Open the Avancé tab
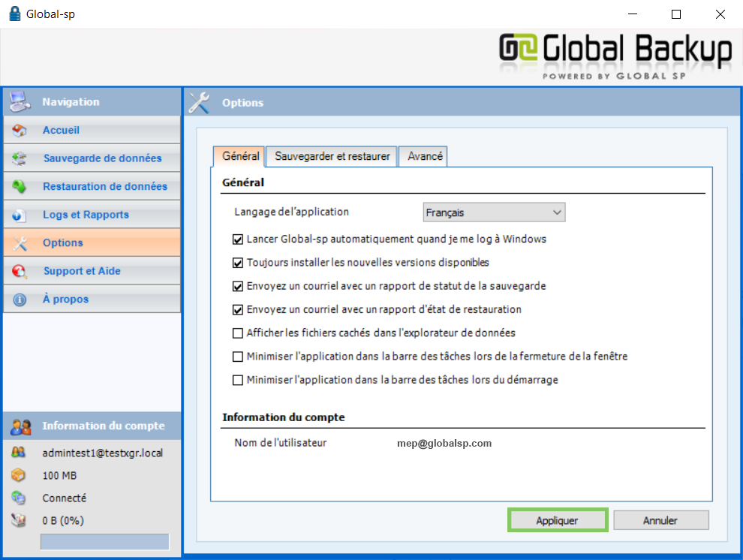743x560 pixels. 423,156
